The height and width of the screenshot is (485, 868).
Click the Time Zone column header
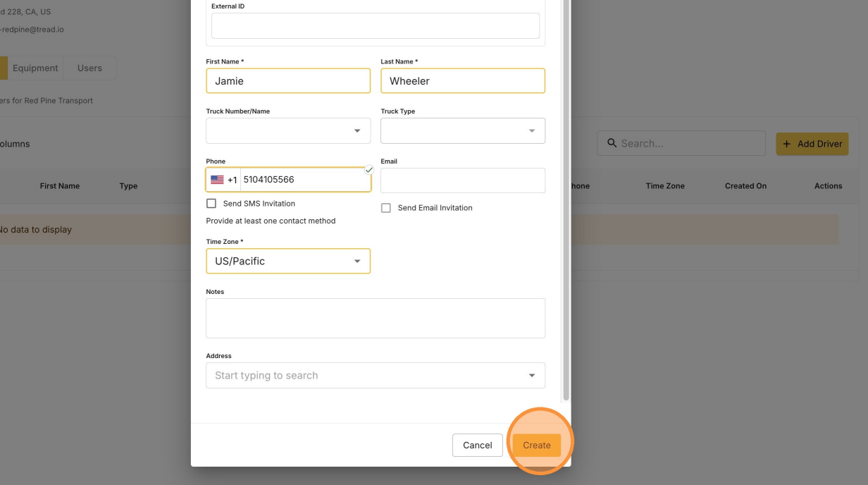pyautogui.click(x=665, y=186)
